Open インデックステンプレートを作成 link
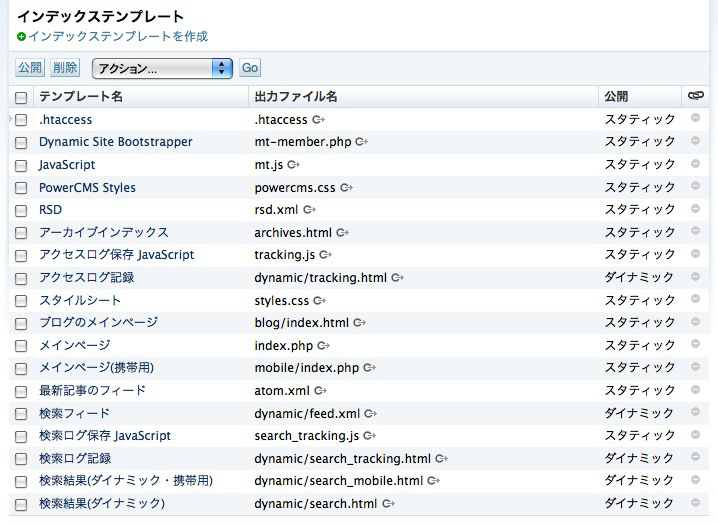Screen dimensions: 718x525 118,37
